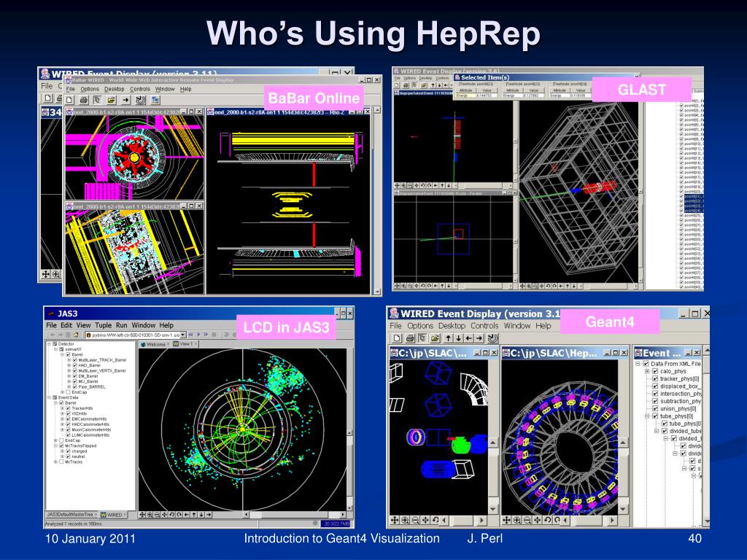Click the left arrow icon in Geant4 WIRED toolbar
The image size is (747, 560).
click(469, 338)
